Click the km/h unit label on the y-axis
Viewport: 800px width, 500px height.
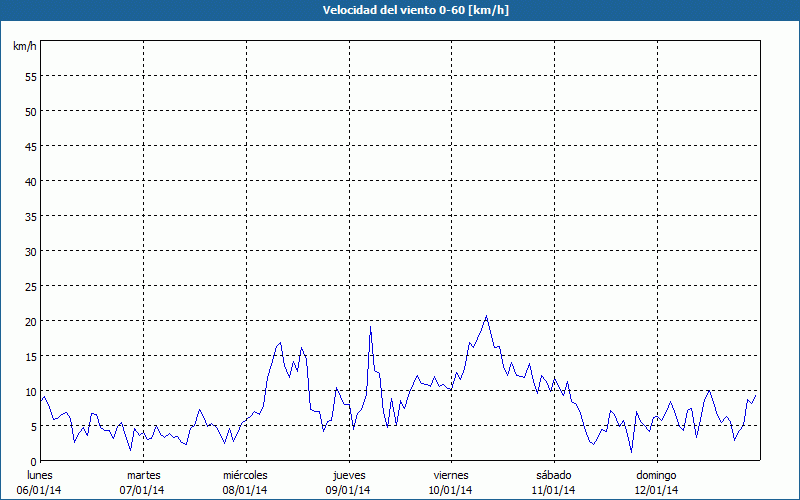25,46
